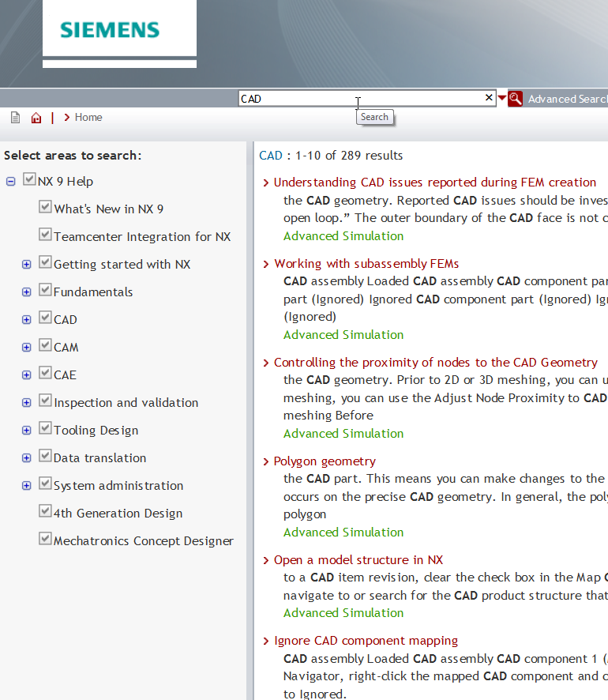Uncheck 4th Generation Design checkbox
608x700 pixels.
(45, 511)
